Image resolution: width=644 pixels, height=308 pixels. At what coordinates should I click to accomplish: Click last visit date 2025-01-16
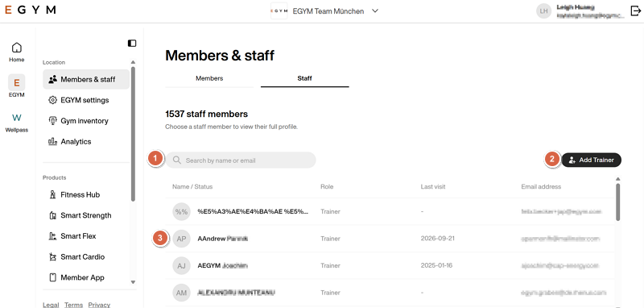436,265
